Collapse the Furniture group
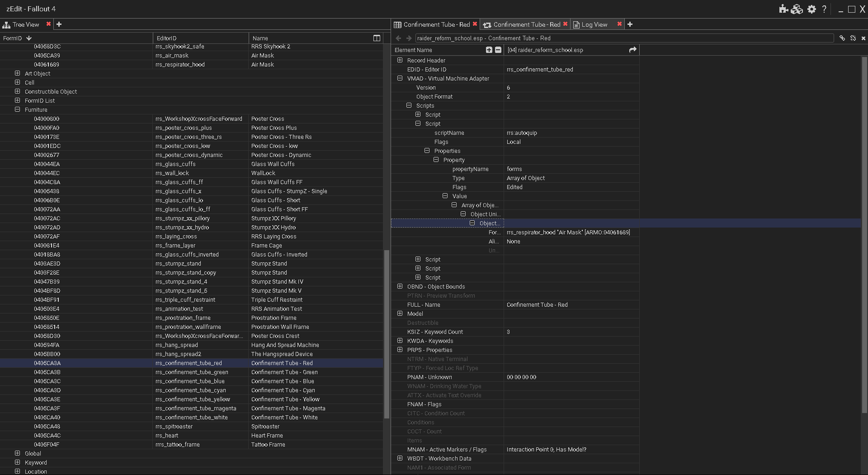The width and height of the screenshot is (868, 475). point(17,109)
